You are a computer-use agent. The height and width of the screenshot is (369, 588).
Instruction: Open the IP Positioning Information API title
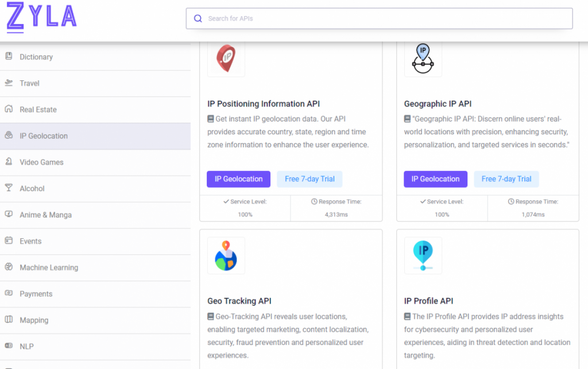[x=264, y=104]
